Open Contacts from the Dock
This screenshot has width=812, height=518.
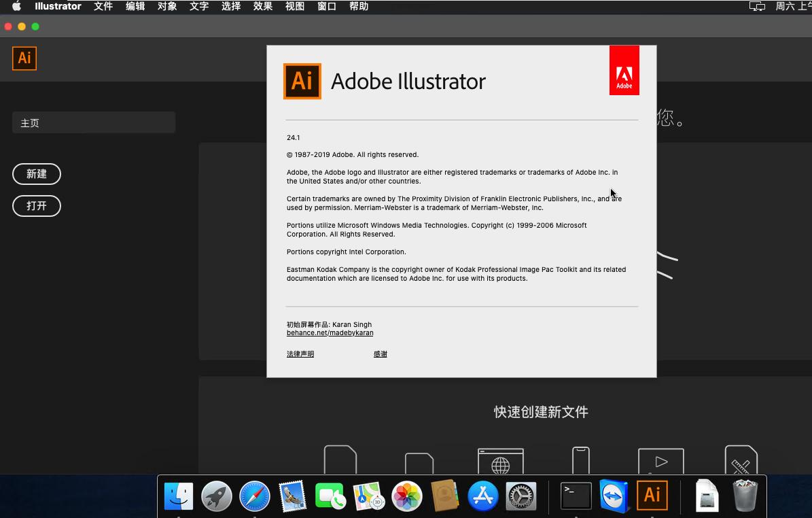coord(445,496)
